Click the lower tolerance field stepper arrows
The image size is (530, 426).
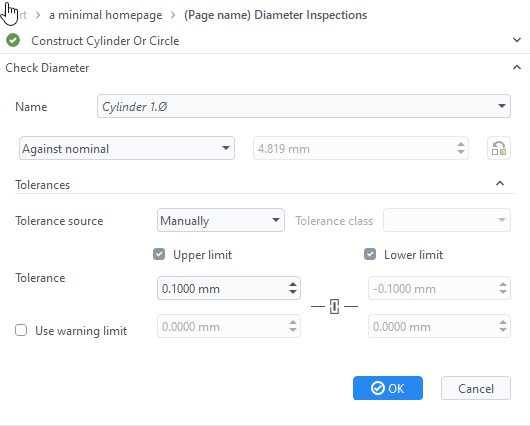tap(503, 288)
